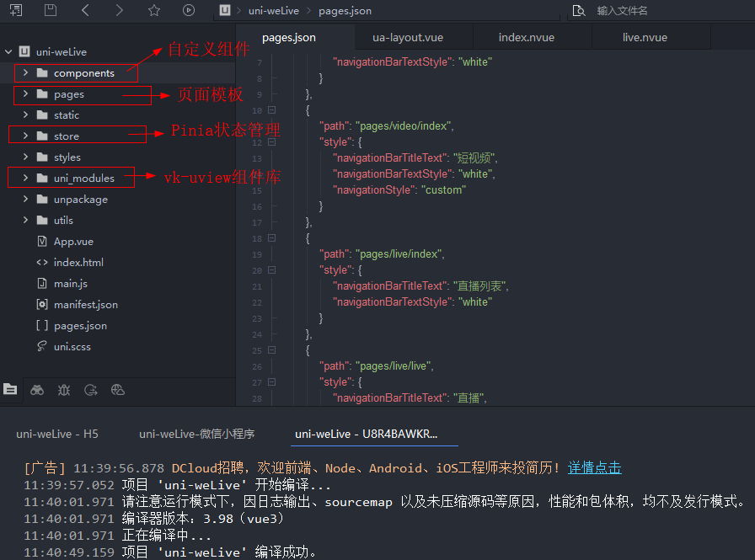
Task: Click the save file icon in toolbar
Action: coord(51,10)
